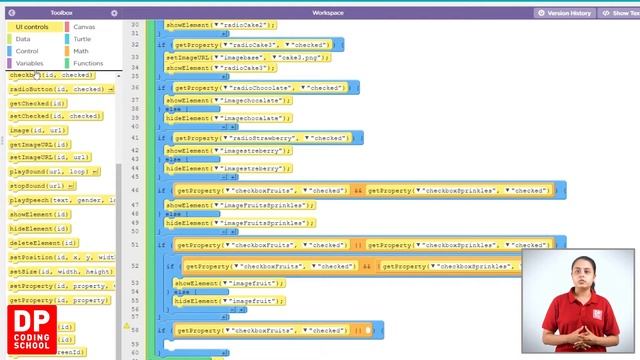Switch to the Variables toolbox category
640x360 pixels.
tap(29, 64)
